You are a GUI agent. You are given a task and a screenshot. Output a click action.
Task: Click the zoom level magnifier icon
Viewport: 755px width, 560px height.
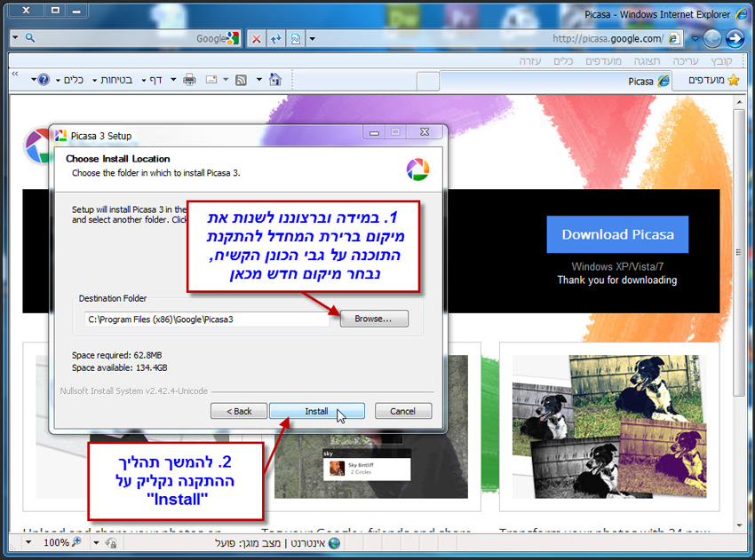tap(76, 542)
